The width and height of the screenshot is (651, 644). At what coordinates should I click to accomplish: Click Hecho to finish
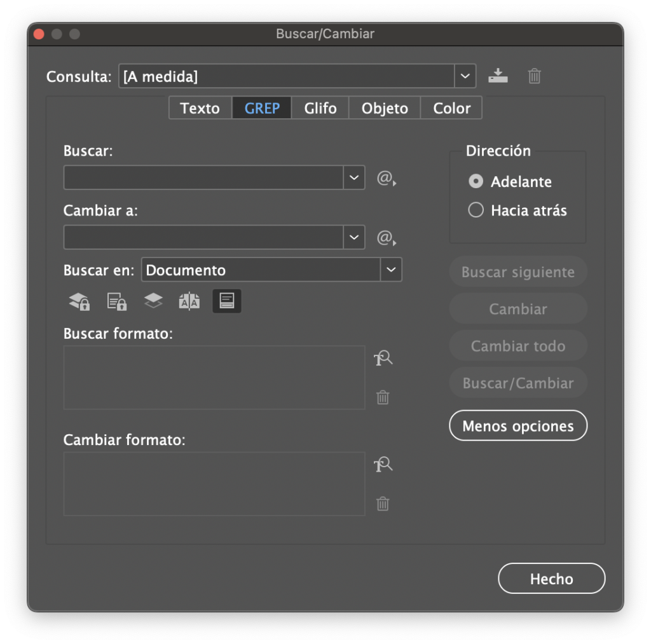[551, 579]
